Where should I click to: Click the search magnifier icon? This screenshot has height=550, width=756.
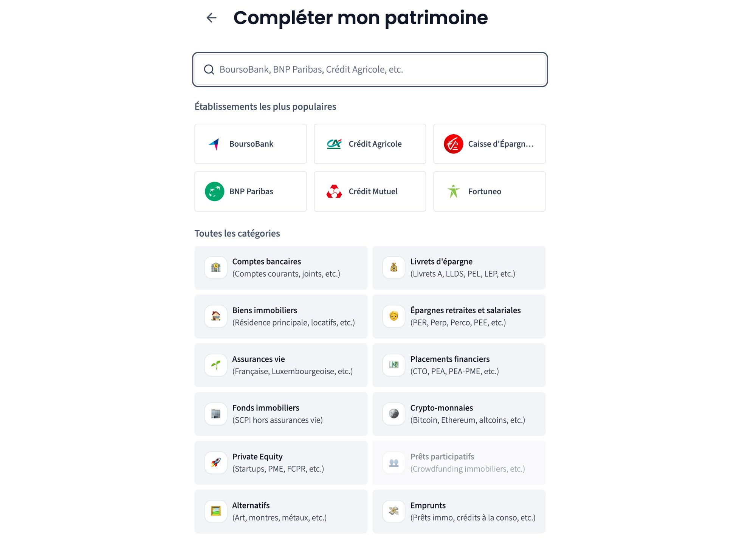pyautogui.click(x=209, y=70)
